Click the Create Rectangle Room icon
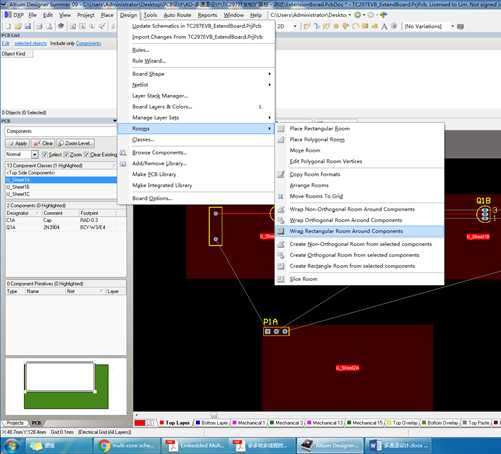 click(x=281, y=266)
